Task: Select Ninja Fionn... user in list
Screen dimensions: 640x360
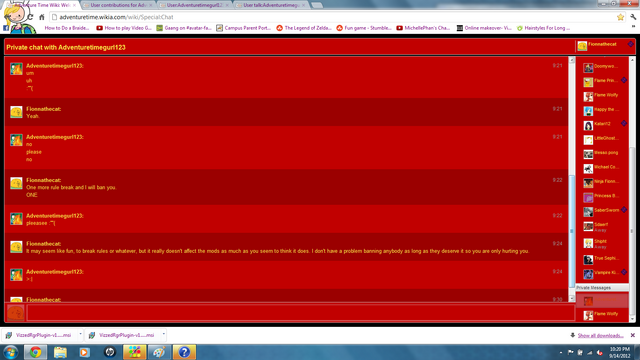Action: coord(601,183)
